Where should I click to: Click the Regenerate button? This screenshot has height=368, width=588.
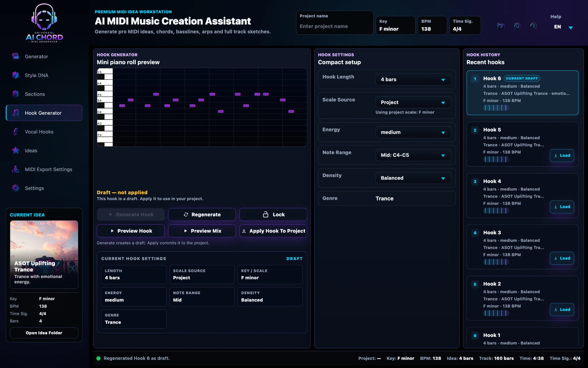click(202, 214)
